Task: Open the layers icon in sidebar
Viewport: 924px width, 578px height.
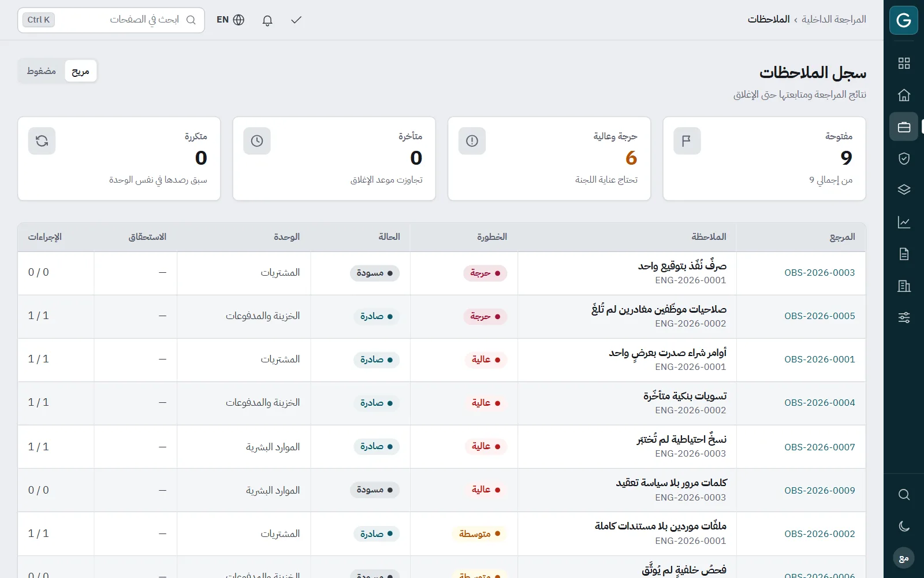Action: (x=904, y=190)
